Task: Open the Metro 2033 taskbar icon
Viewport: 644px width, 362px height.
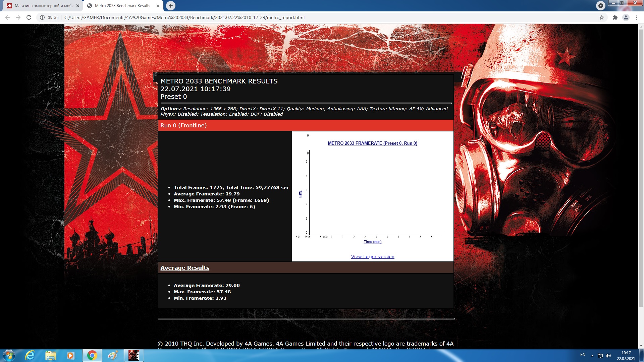Action: pyautogui.click(x=133, y=355)
